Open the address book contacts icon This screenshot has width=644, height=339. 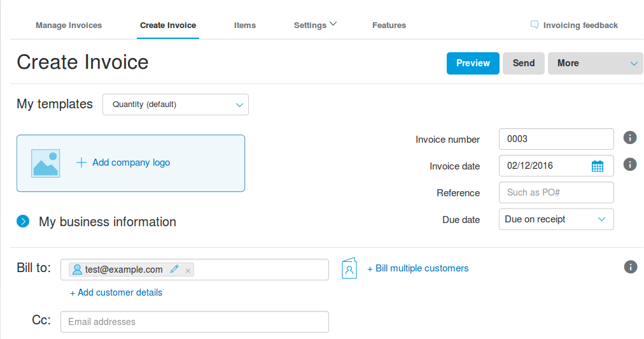tap(349, 268)
